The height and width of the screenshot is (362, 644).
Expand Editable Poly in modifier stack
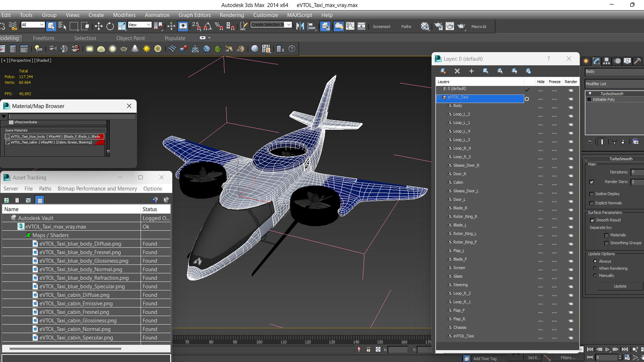tap(589, 100)
